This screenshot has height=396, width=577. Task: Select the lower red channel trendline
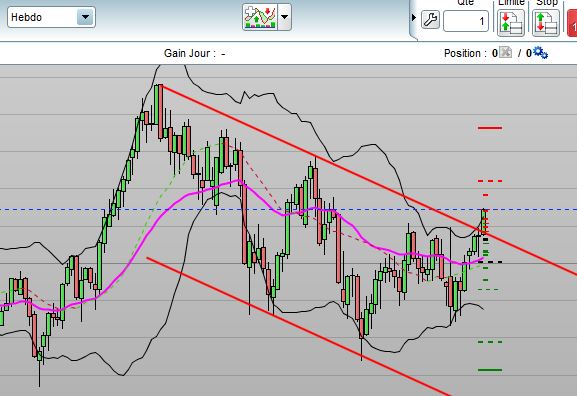[x=298, y=326]
